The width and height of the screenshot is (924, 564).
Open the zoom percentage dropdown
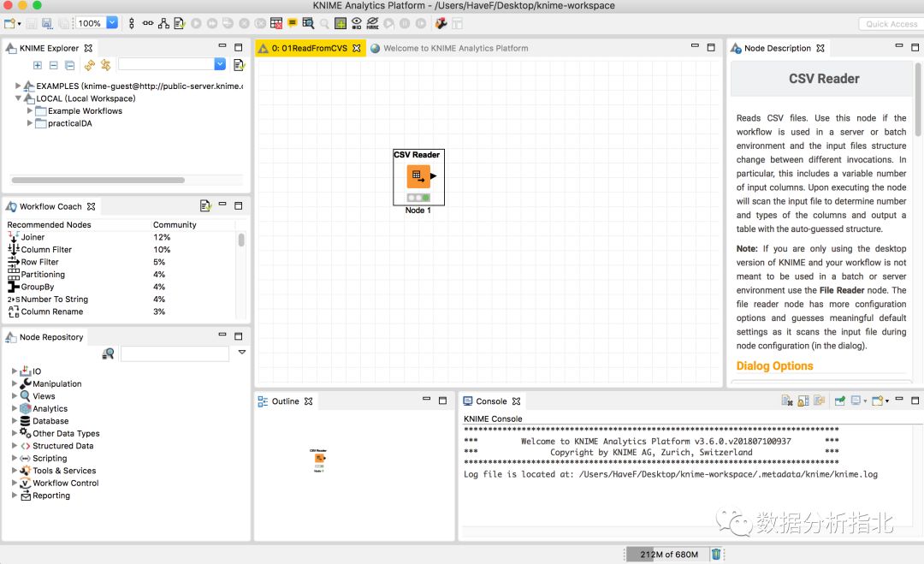112,23
